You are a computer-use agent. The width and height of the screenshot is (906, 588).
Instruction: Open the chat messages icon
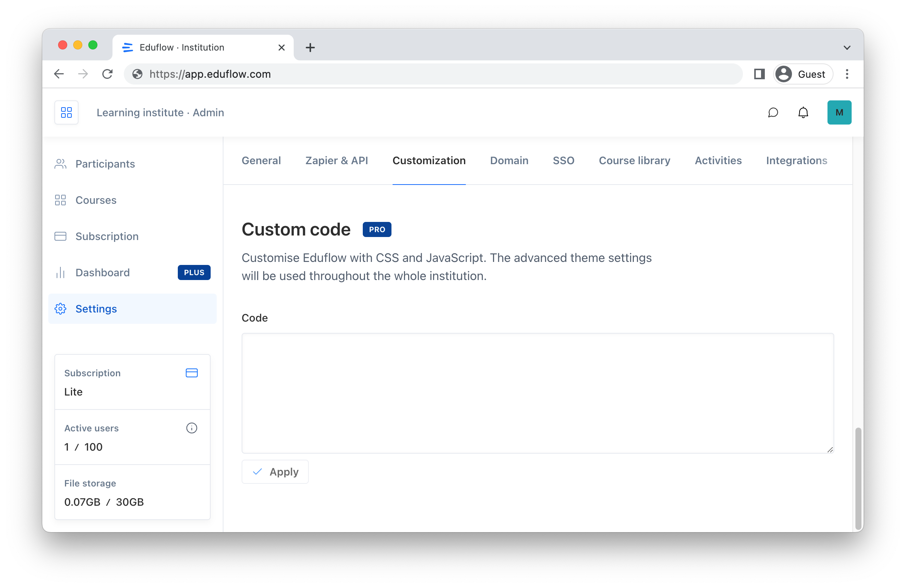[x=773, y=112]
